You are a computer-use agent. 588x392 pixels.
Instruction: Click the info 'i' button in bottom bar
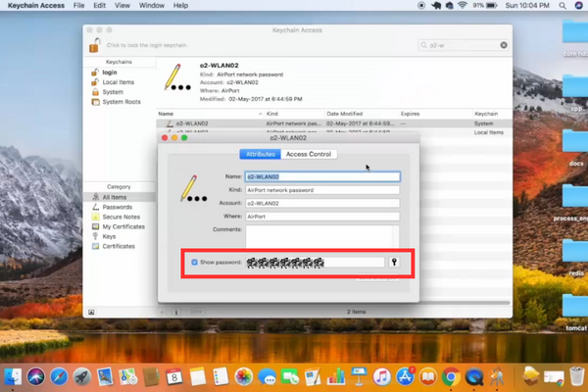tap(176, 312)
